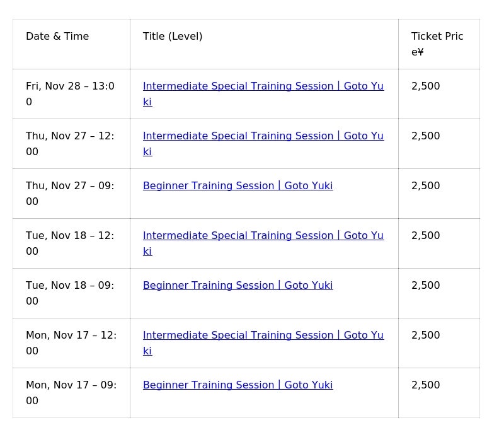The image size is (504, 437).
Task: Open Mon, Nov 17 Beginner Training Session link
Action: coord(238,385)
